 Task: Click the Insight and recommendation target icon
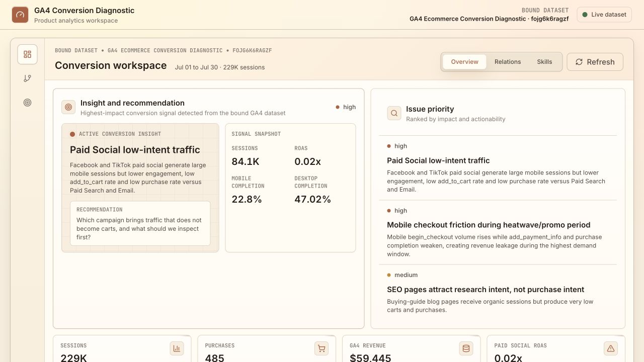[x=68, y=107]
